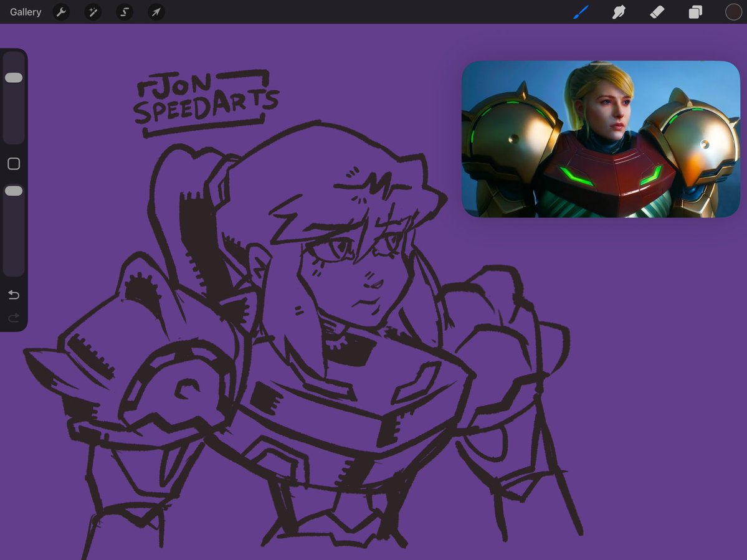
Task: Open the Layers panel
Action: pyautogui.click(x=695, y=12)
